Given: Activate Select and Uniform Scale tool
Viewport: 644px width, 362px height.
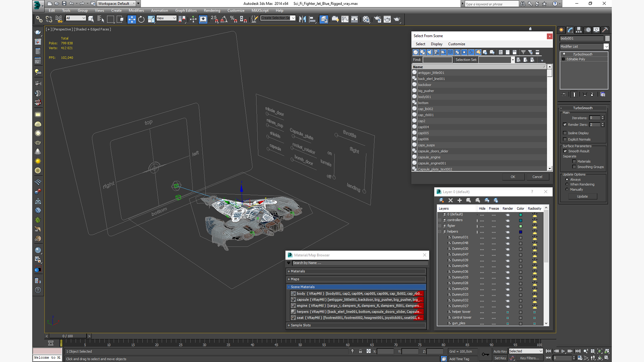Looking at the screenshot, I should [151, 19].
